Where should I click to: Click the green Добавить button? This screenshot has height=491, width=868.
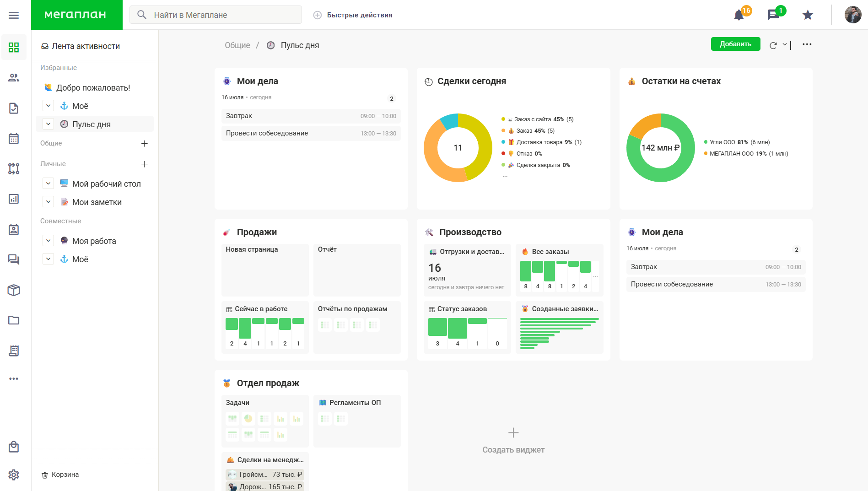pos(735,44)
